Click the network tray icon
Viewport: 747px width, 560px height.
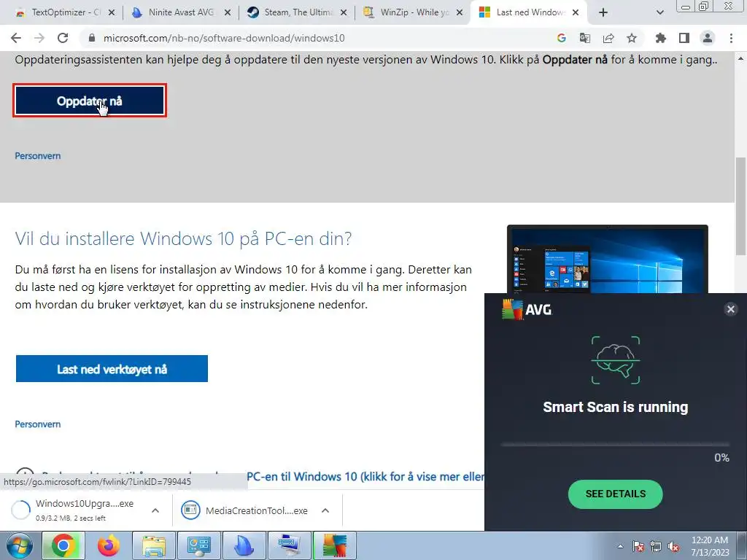pos(656,546)
